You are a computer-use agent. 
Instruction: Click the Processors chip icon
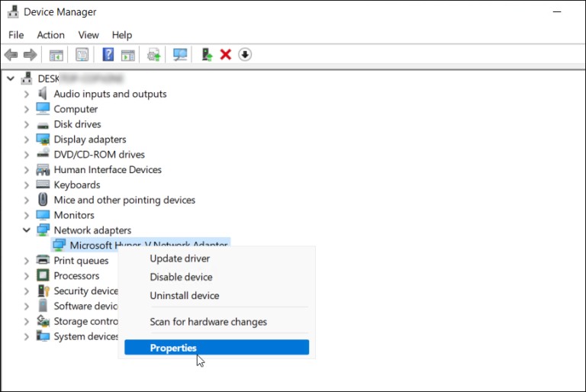pos(43,275)
